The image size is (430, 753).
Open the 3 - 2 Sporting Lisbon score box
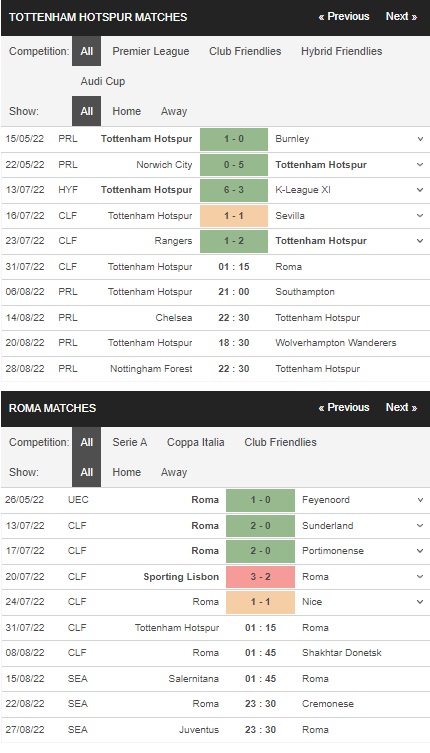[260, 576]
